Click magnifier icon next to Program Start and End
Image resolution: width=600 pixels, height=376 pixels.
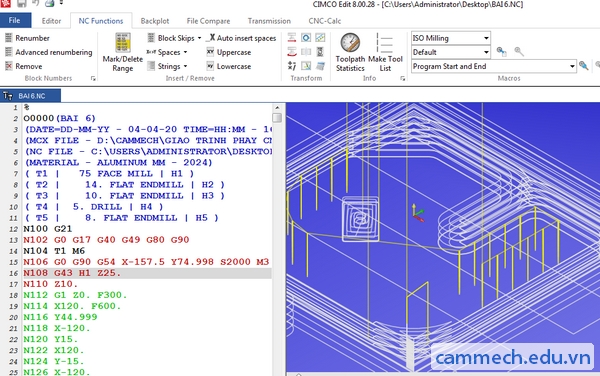pos(584,66)
